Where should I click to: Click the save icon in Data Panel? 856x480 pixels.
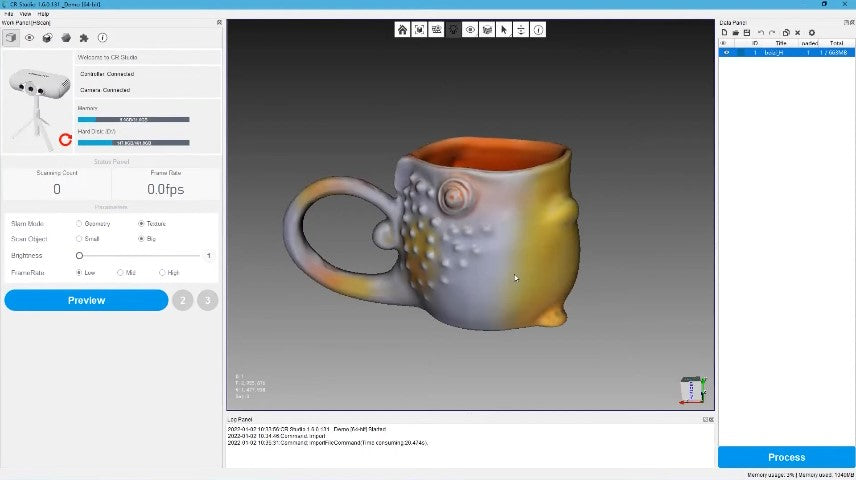[745, 33]
